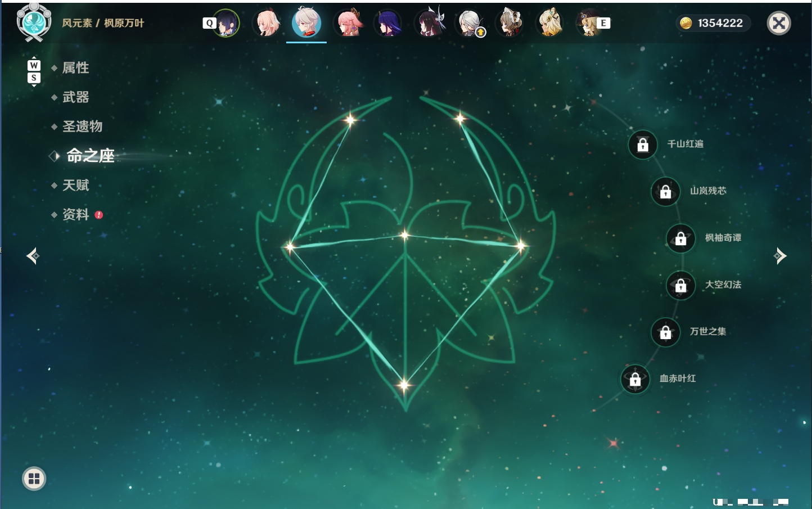Open 资料 profile with alert badge
The width and height of the screenshot is (812, 509).
76,214
